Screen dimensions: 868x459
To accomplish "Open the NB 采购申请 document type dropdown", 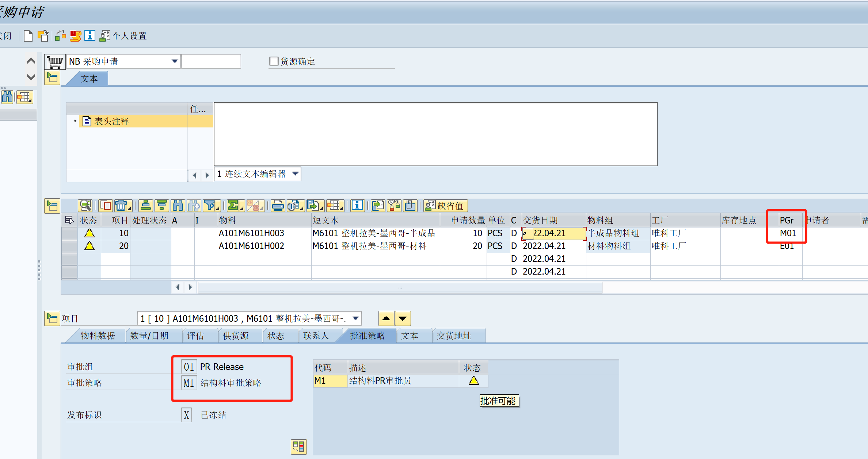I will [175, 61].
